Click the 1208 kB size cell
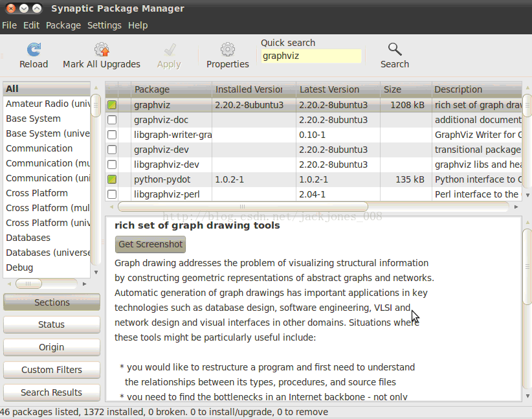The width and height of the screenshot is (532, 419). coord(407,105)
